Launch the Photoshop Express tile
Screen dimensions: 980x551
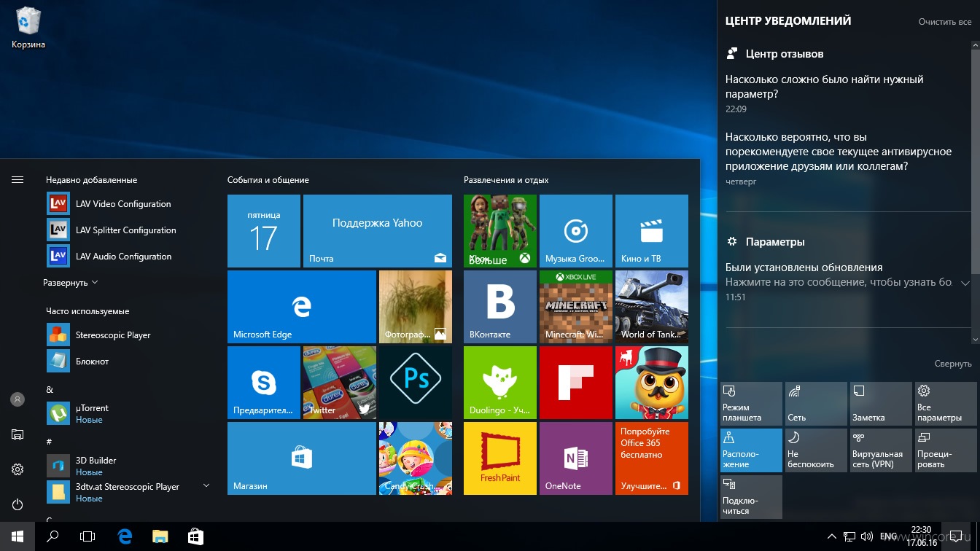point(416,383)
